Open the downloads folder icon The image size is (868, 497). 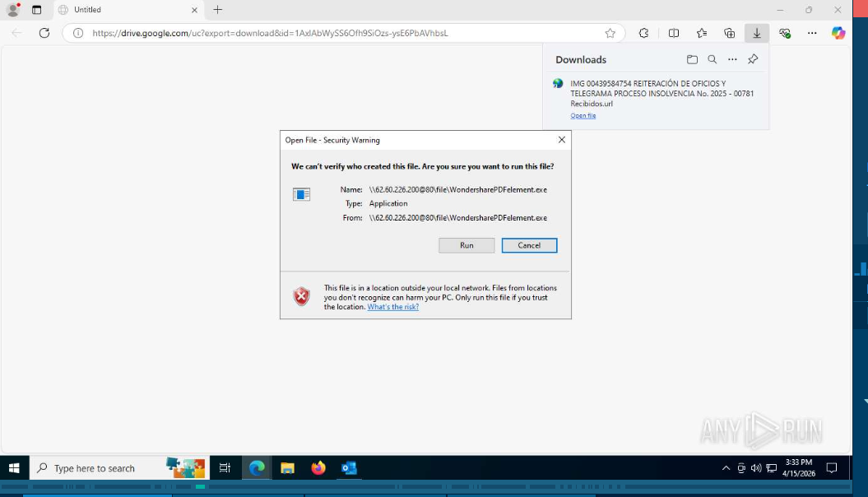point(692,59)
